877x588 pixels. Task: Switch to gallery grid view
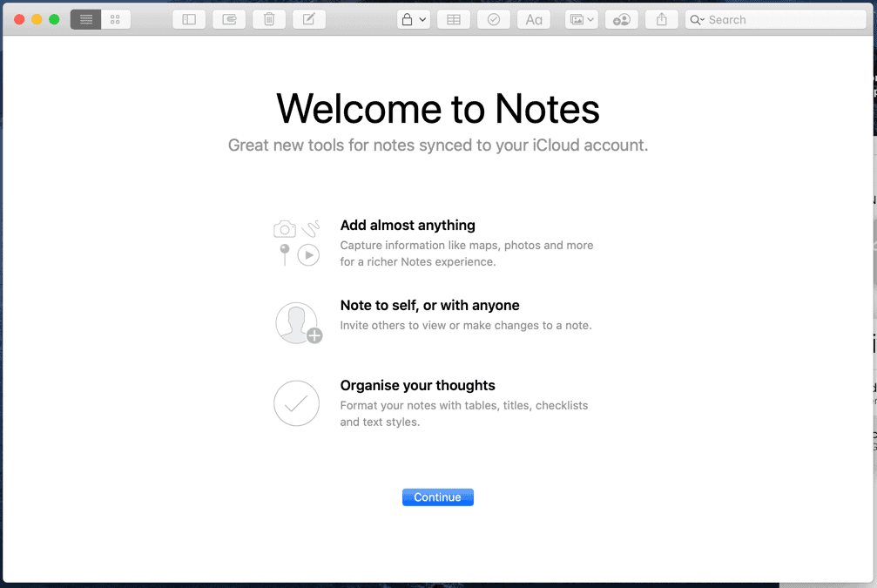tap(116, 19)
